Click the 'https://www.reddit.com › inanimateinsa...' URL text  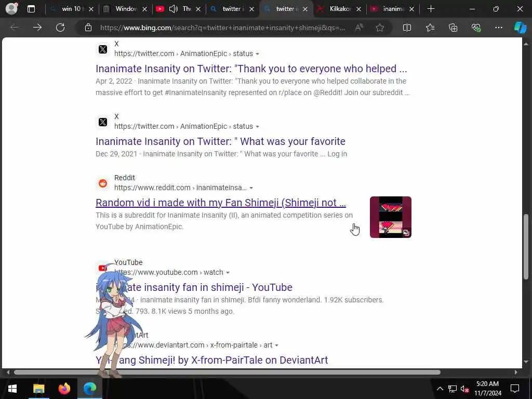pyautogui.click(x=180, y=188)
